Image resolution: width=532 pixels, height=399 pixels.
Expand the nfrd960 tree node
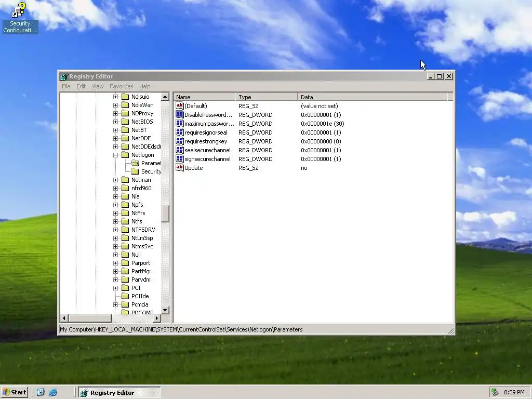coord(115,188)
